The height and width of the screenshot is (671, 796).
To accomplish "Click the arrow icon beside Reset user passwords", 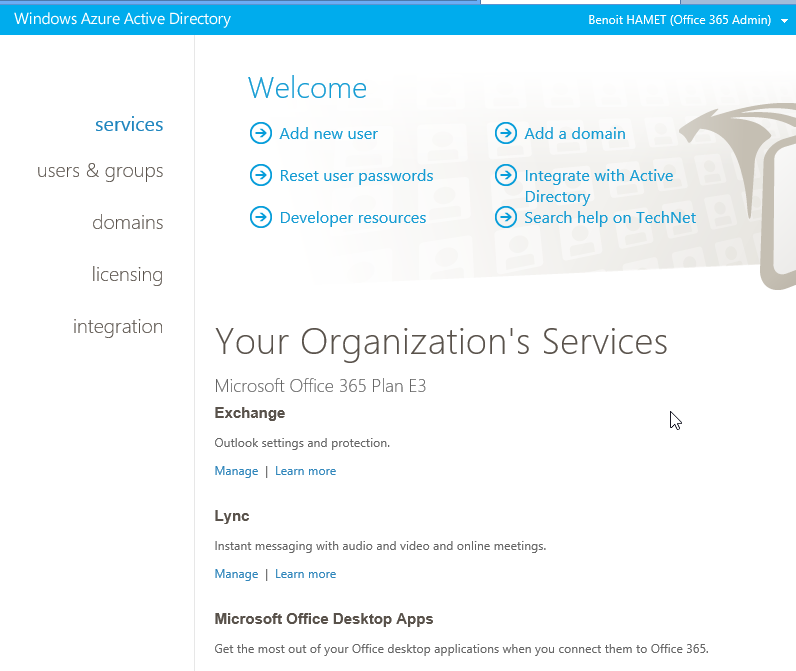I will tap(260, 176).
